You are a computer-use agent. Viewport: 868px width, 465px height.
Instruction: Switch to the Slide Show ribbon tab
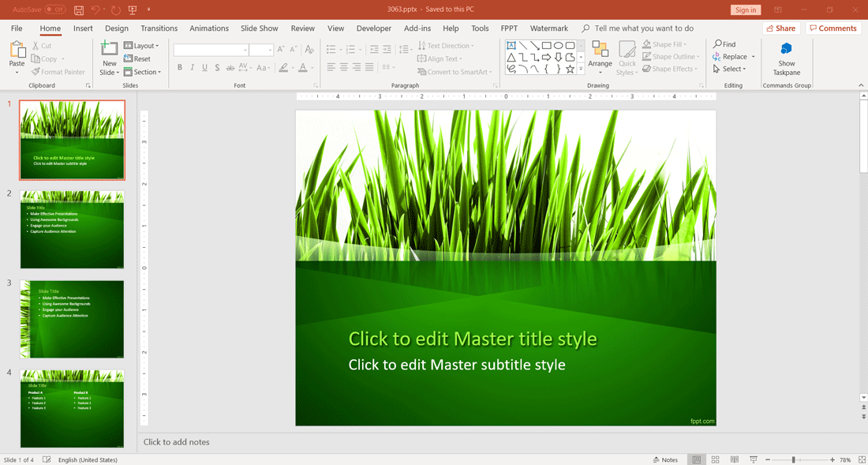(259, 28)
